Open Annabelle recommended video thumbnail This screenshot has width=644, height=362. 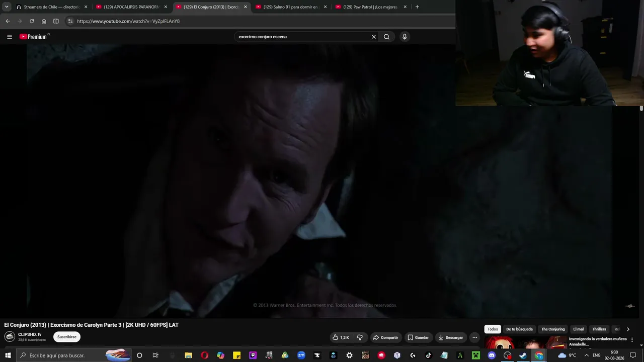pyautogui.click(x=525, y=342)
